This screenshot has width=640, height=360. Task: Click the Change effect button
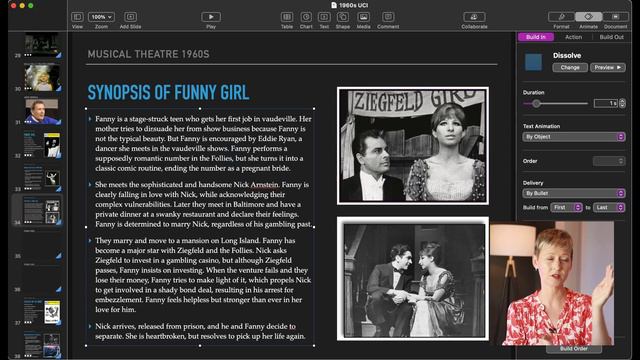pyautogui.click(x=570, y=67)
